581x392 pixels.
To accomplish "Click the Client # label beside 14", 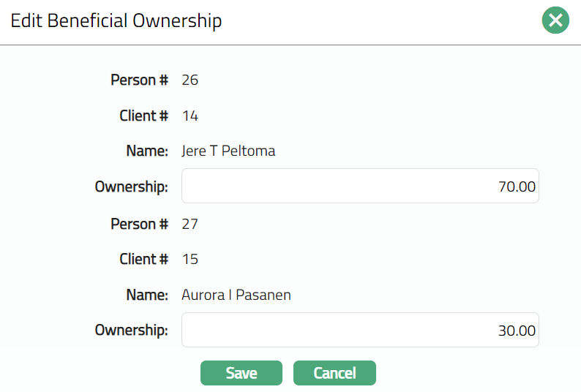I will [x=143, y=116].
